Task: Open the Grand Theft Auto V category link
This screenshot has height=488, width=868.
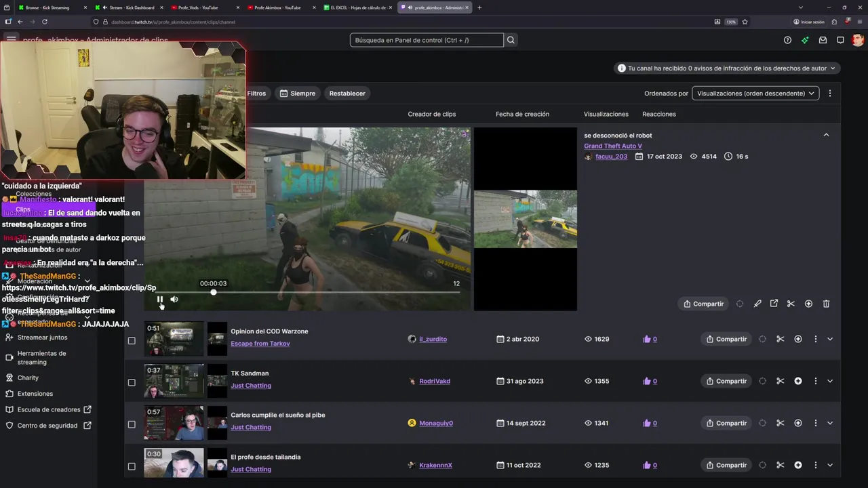Action: (613, 146)
